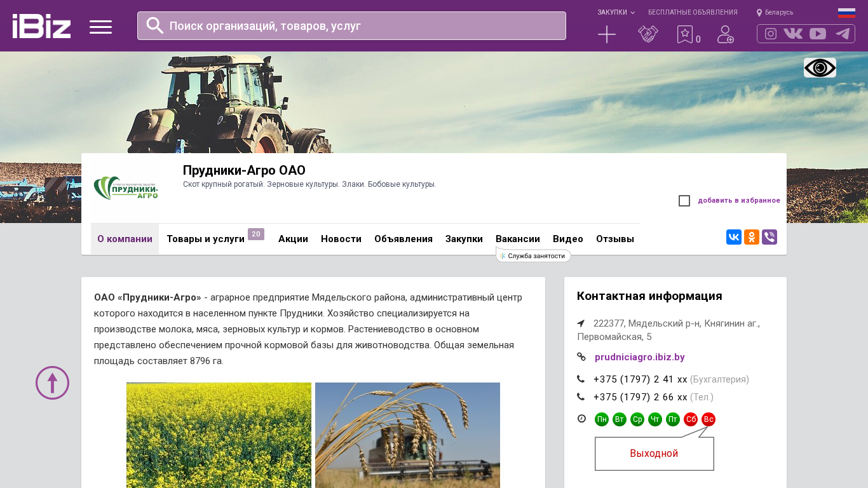Screen dimensions: 868x488
Task: Open the Беларусь region selector
Action: (x=775, y=12)
